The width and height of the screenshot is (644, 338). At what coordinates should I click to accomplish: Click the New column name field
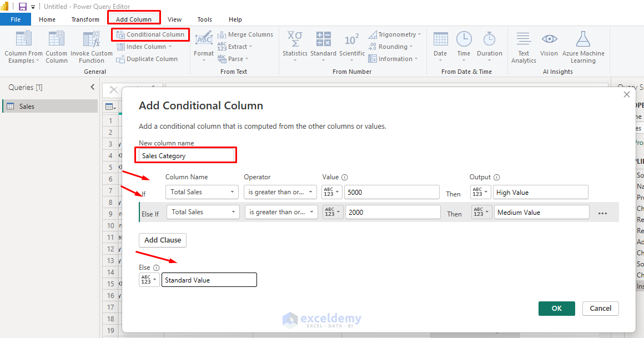(x=187, y=155)
